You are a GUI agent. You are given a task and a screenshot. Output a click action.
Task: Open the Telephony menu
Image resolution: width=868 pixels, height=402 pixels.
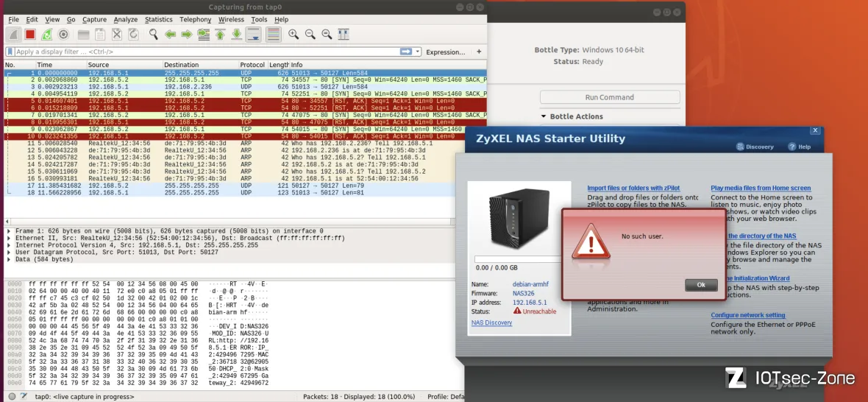(x=196, y=19)
